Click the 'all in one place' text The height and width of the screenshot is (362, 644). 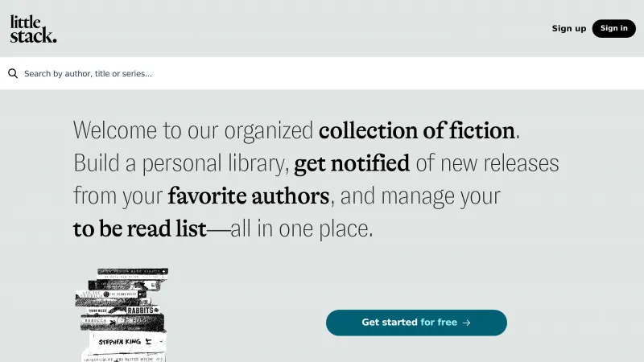click(x=302, y=229)
